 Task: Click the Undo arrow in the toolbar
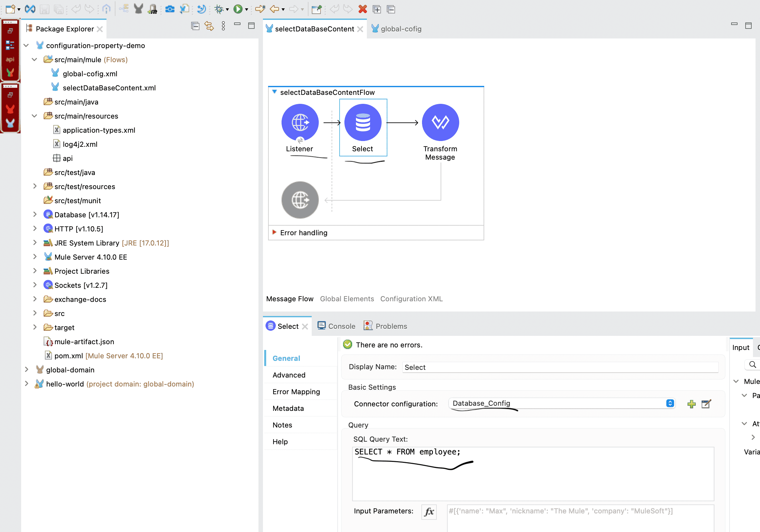click(x=77, y=9)
